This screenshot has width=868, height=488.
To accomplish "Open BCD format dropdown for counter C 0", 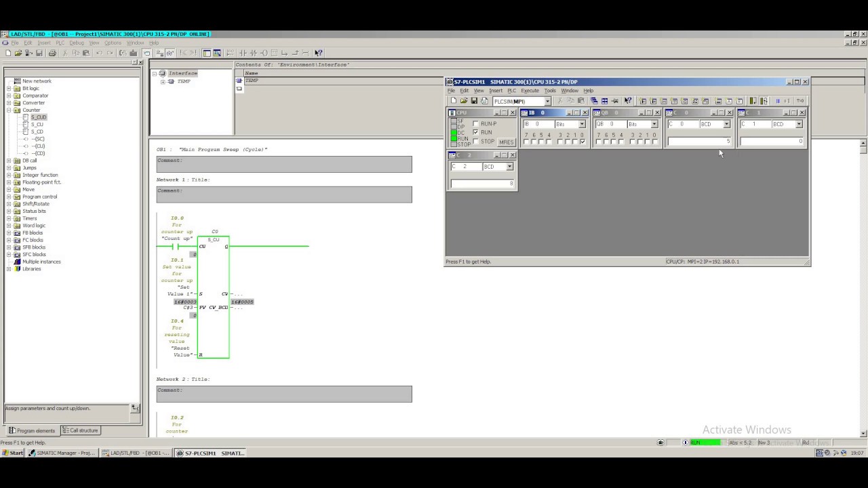I will coord(727,124).
